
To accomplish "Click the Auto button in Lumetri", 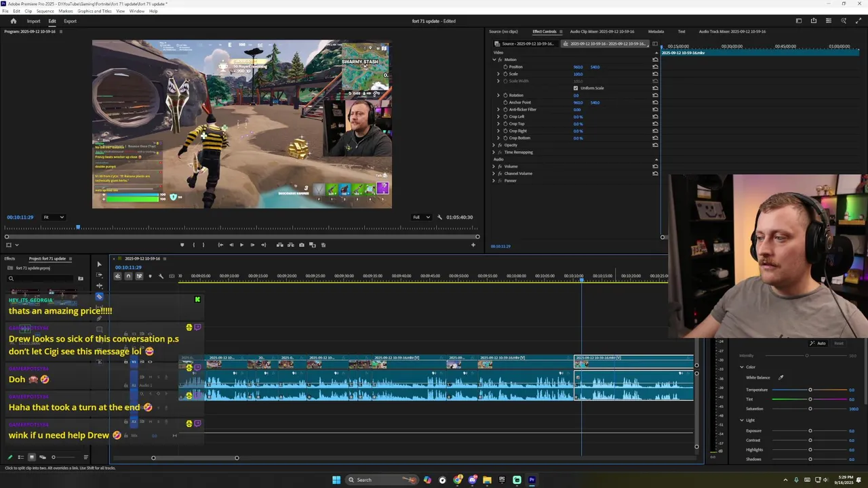I will pyautogui.click(x=820, y=344).
